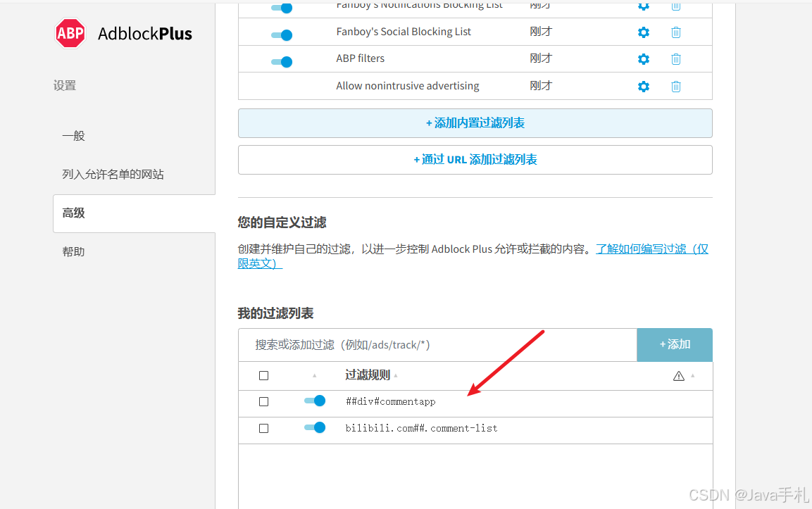812x509 pixels.
Task: Delete Allow nonintrusive advertising via trash icon
Action: click(676, 87)
